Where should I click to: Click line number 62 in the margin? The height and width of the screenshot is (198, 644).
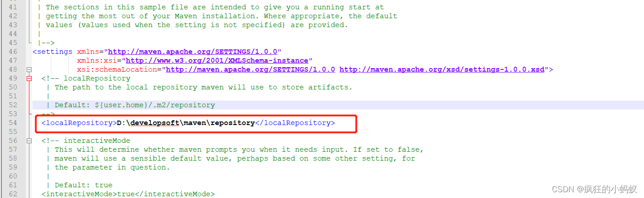coord(12,194)
